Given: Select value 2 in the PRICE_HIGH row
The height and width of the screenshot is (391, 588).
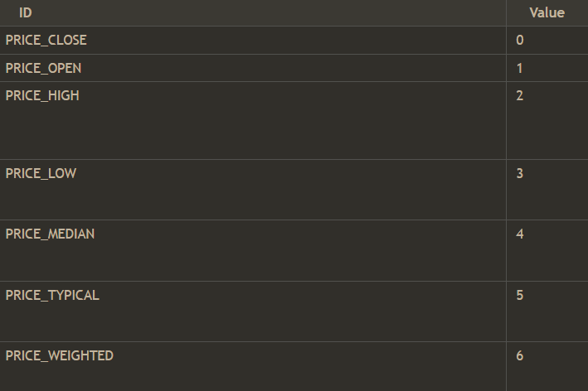Looking at the screenshot, I should coord(520,95).
